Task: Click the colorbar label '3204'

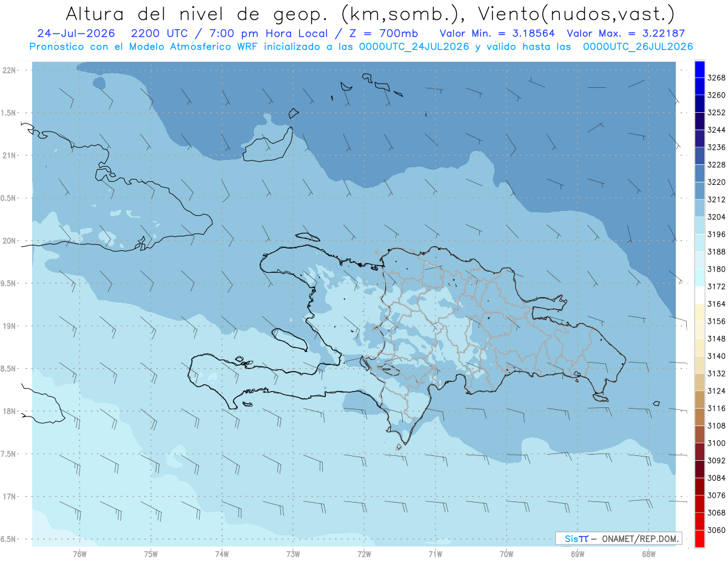Action: [716, 217]
